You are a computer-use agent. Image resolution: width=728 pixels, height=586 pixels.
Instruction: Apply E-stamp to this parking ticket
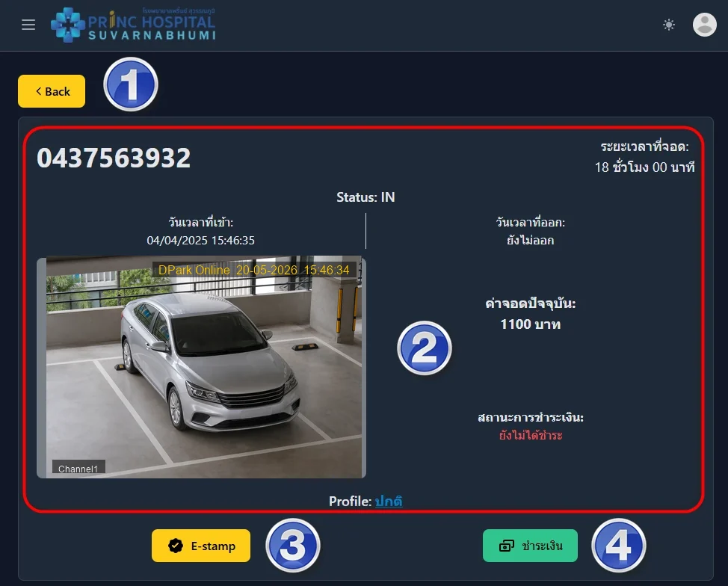(201, 546)
